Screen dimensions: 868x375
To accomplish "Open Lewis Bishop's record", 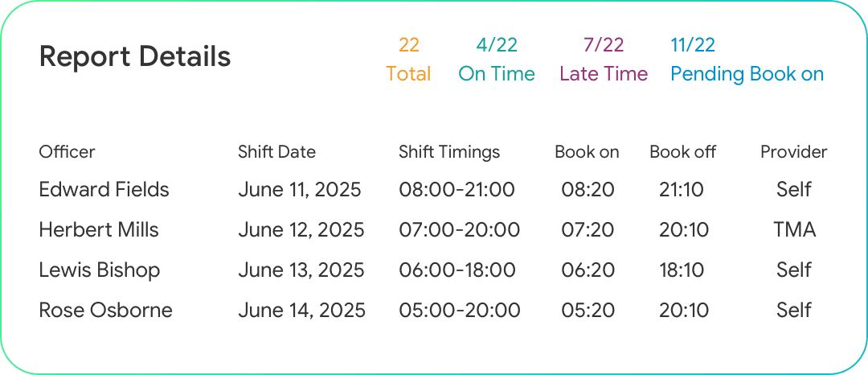I will point(99,270).
